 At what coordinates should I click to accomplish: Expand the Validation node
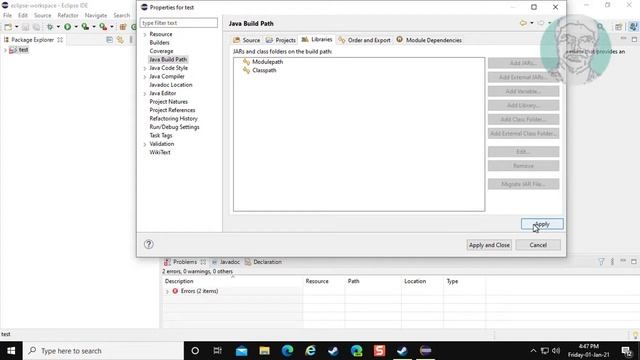(145, 144)
